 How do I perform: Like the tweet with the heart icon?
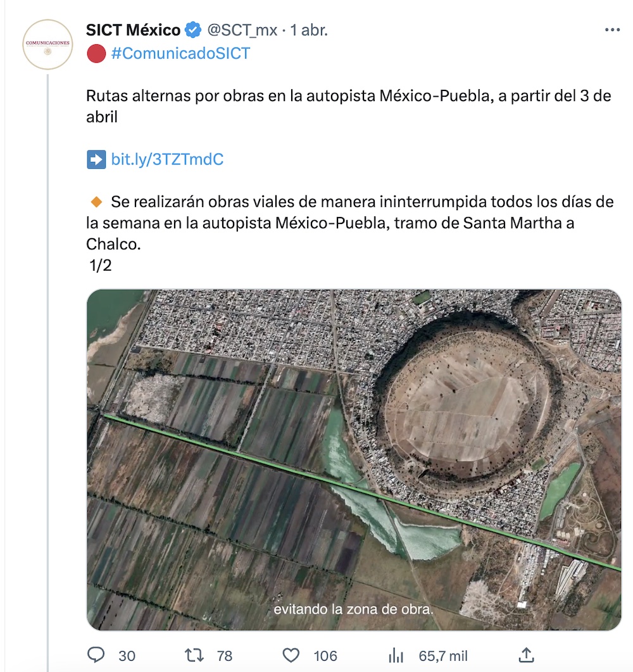(x=290, y=655)
